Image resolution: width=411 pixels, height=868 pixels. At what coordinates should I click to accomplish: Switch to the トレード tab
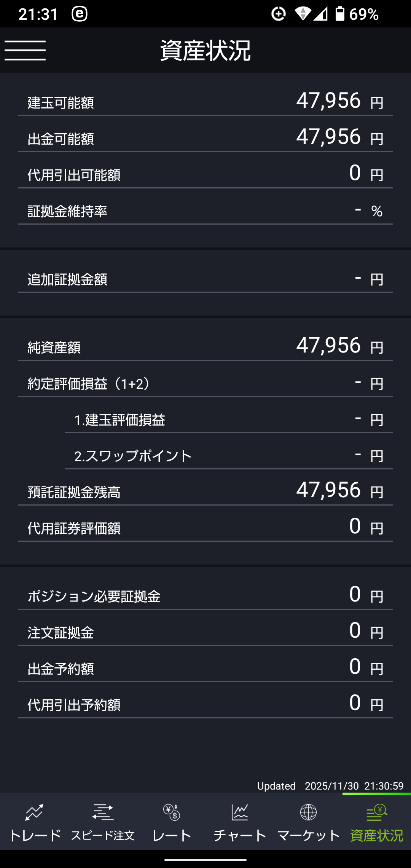coord(34,835)
